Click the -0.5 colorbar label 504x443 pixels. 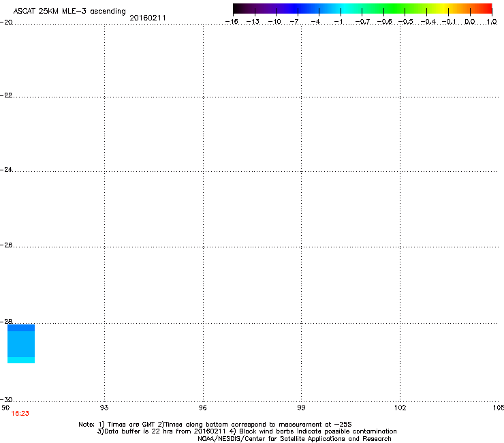coord(406,22)
